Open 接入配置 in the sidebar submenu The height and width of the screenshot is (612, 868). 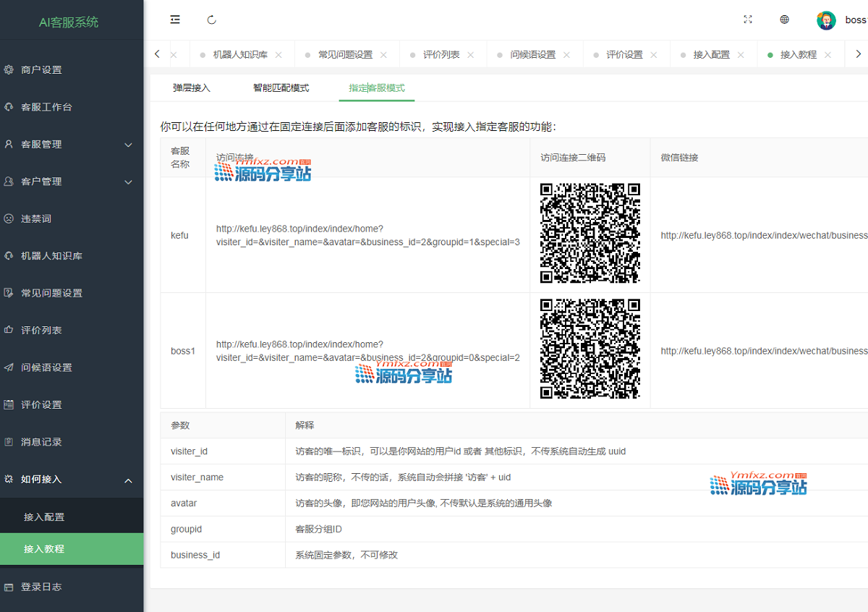coord(44,517)
